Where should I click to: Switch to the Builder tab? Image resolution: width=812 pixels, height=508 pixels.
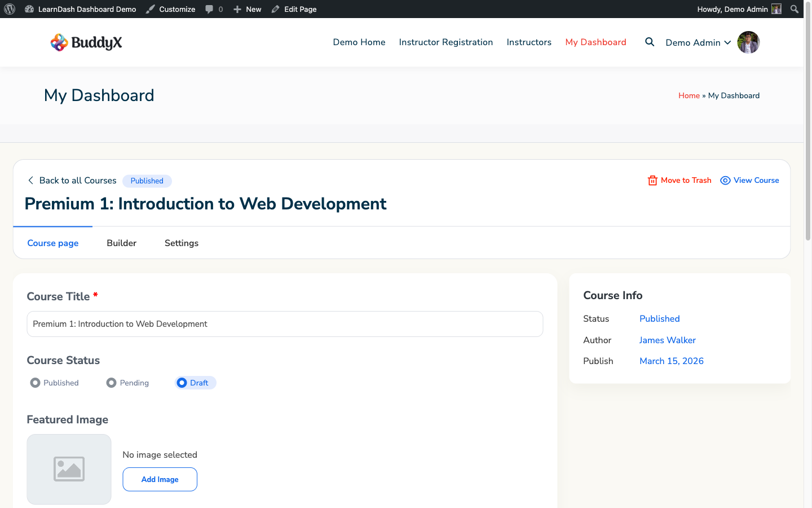click(121, 243)
